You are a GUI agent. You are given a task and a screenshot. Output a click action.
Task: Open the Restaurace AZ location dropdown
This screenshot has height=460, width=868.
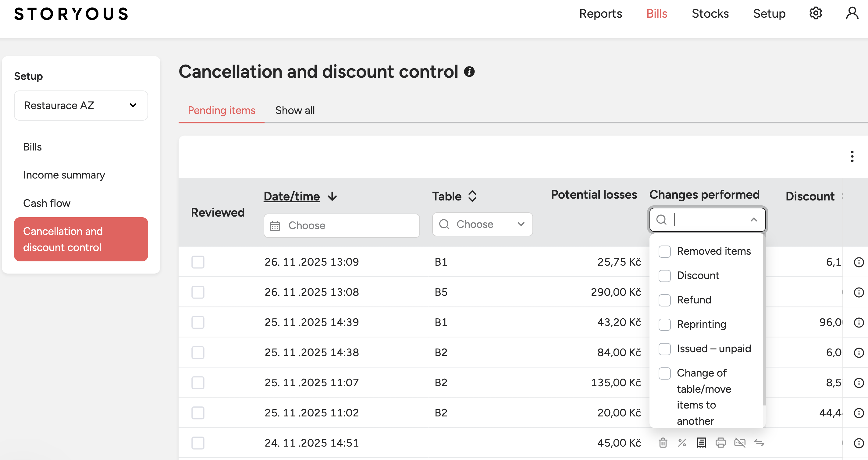pos(81,105)
